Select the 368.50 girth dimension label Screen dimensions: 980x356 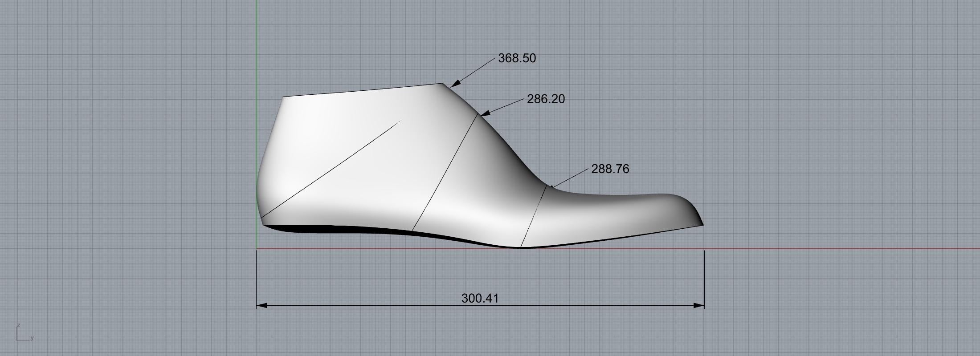click(x=517, y=58)
